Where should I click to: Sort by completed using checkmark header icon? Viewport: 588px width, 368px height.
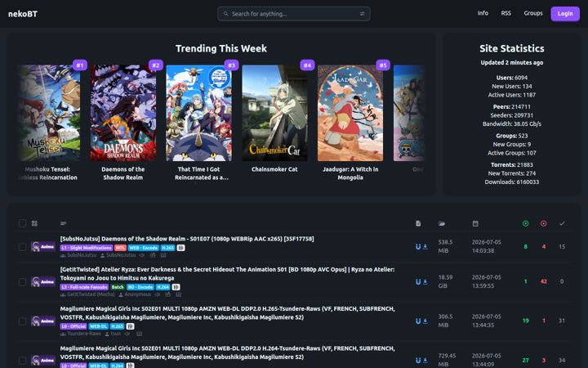[562, 223]
